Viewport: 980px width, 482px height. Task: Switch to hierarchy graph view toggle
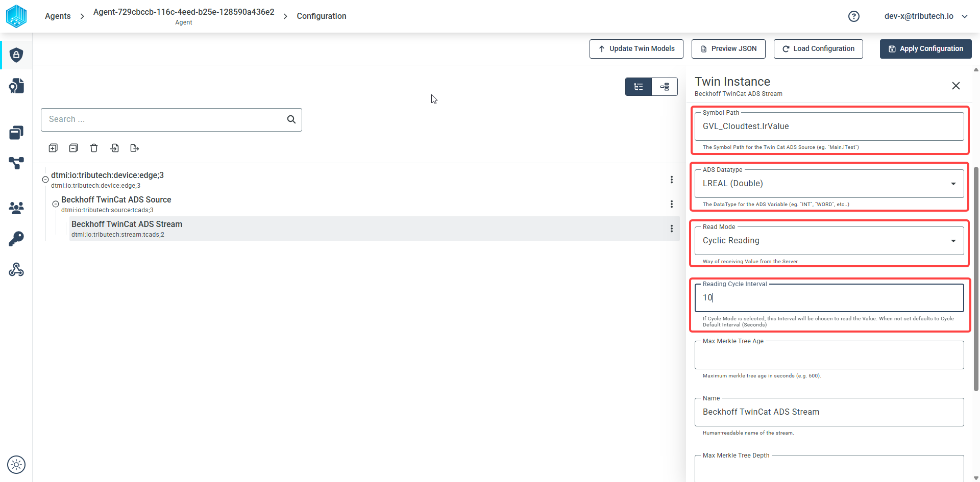pos(665,87)
